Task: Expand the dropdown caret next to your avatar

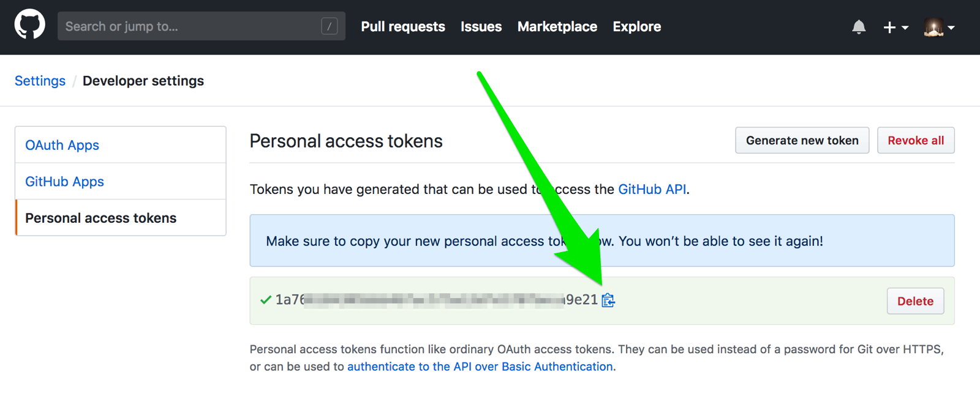Action: pos(951,28)
